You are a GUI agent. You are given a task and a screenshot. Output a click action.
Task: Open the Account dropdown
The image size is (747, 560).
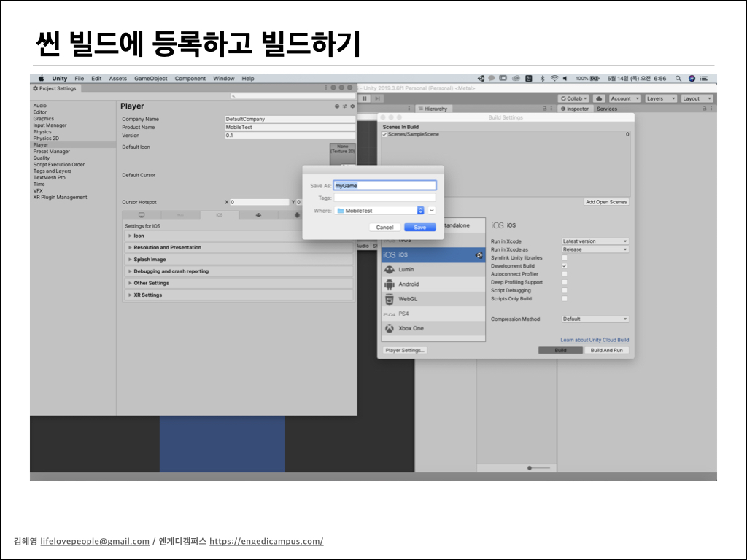pyautogui.click(x=624, y=98)
